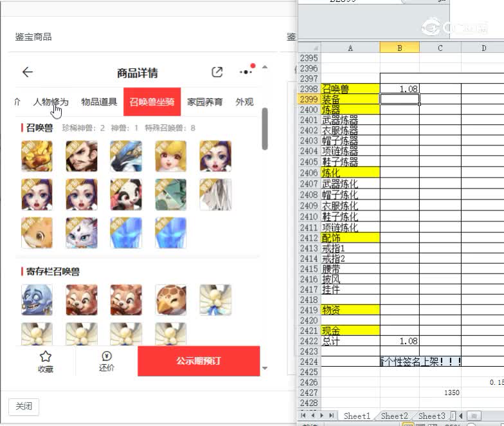Open the share icon beside 商品详情
504x426 pixels.
(x=217, y=72)
